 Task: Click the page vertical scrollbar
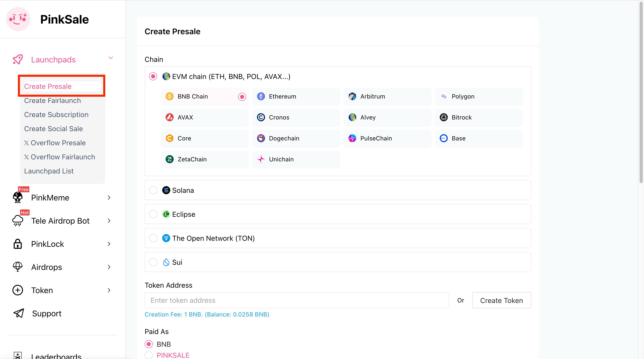(x=641, y=92)
